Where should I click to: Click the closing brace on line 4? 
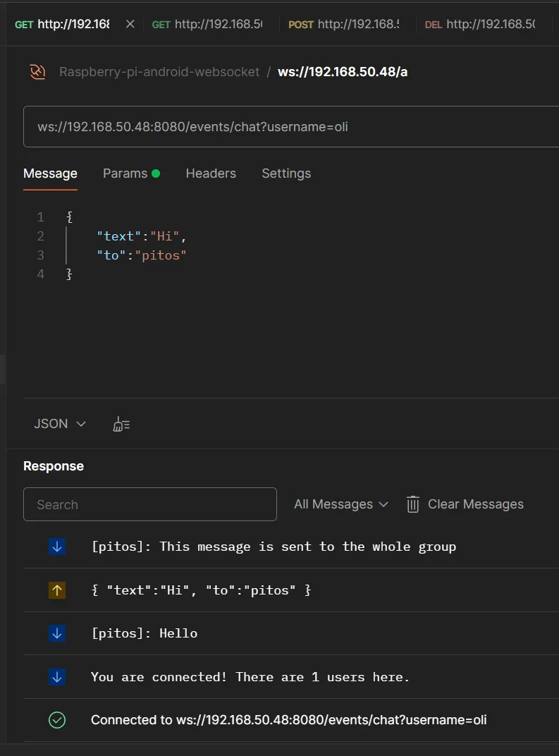[x=69, y=274]
